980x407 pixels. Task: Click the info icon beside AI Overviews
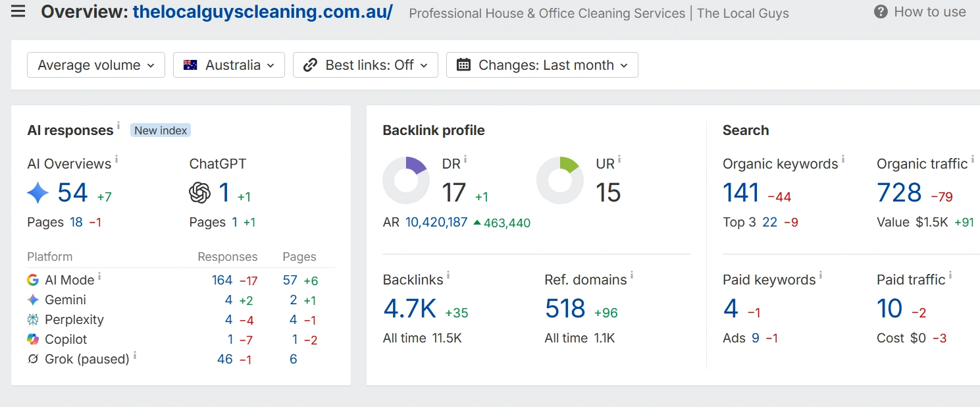(x=116, y=159)
